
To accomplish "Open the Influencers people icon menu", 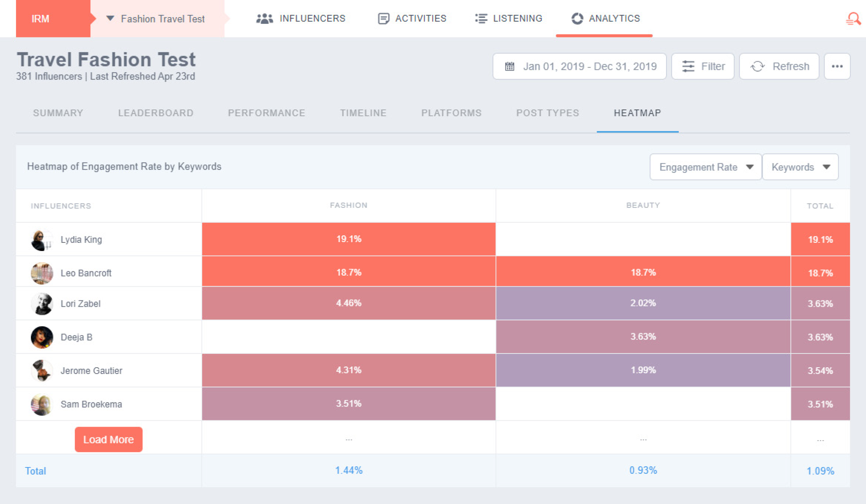I will pyautogui.click(x=265, y=19).
